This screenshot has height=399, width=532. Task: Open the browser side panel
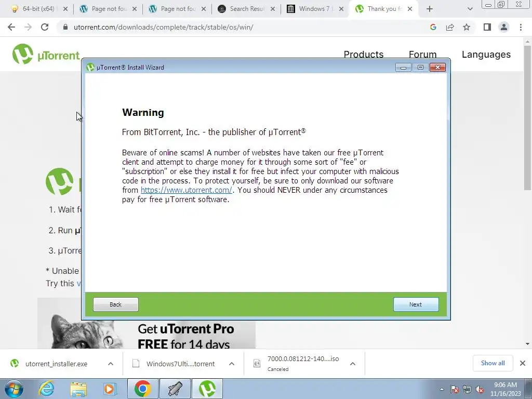click(x=487, y=27)
